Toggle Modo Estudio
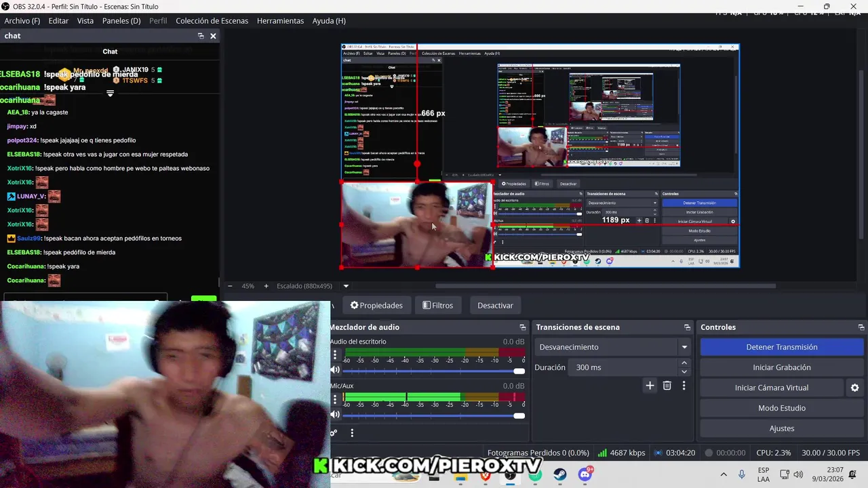 point(781,408)
